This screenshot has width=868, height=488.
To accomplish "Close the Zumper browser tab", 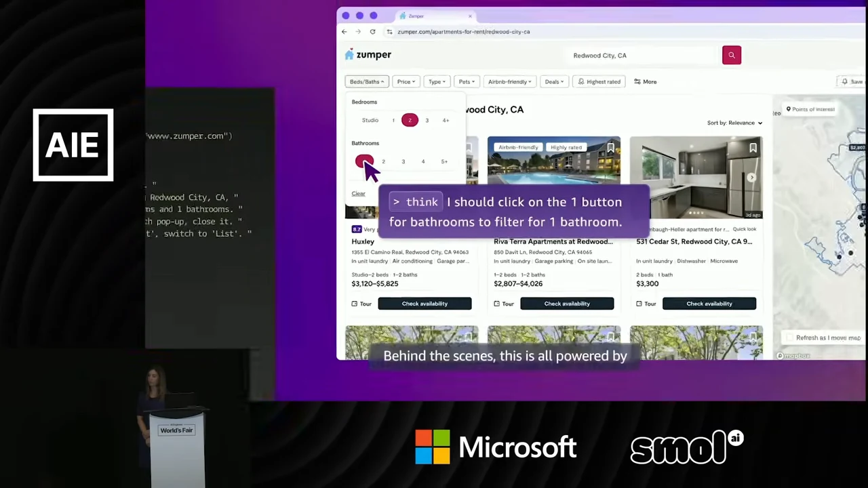I will (470, 16).
